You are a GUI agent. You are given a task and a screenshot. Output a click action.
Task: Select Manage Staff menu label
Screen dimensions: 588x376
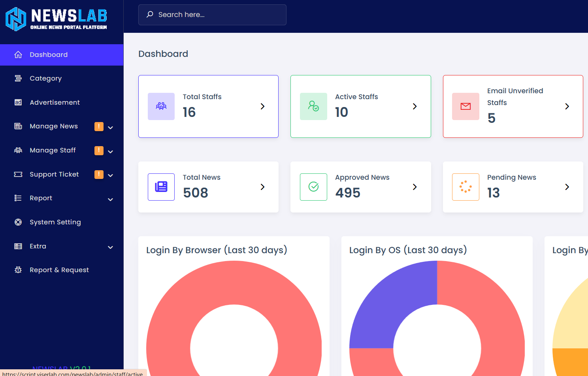tap(53, 150)
